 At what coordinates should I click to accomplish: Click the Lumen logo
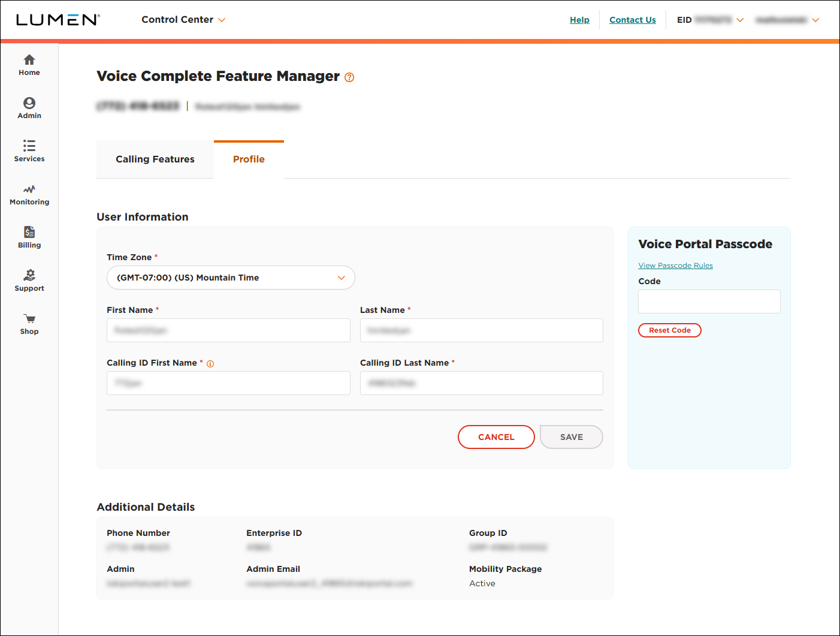coord(58,19)
